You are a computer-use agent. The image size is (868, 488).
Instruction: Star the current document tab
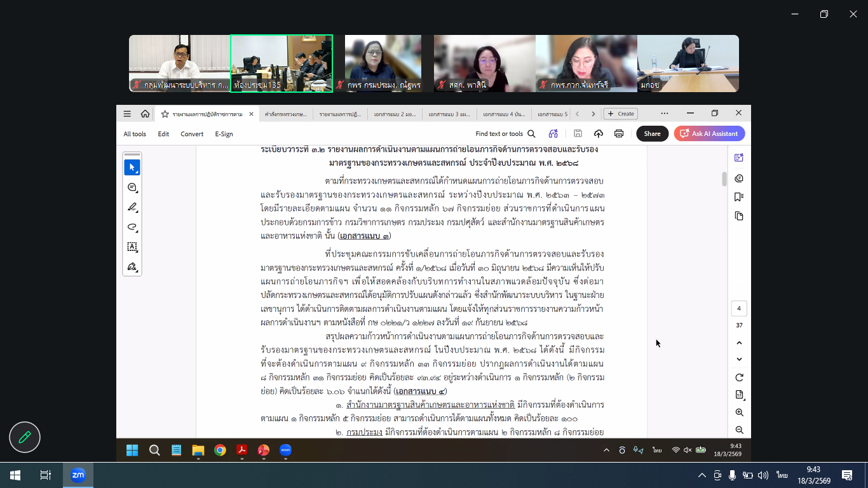(x=165, y=114)
